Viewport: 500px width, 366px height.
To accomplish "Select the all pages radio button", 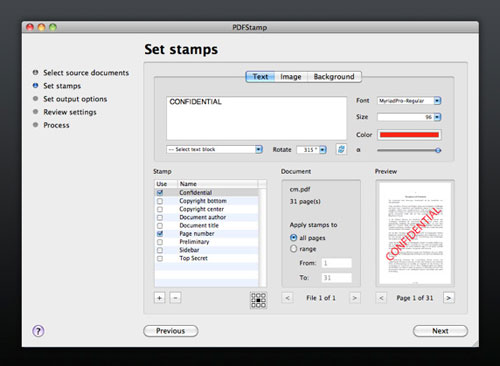I will point(293,238).
